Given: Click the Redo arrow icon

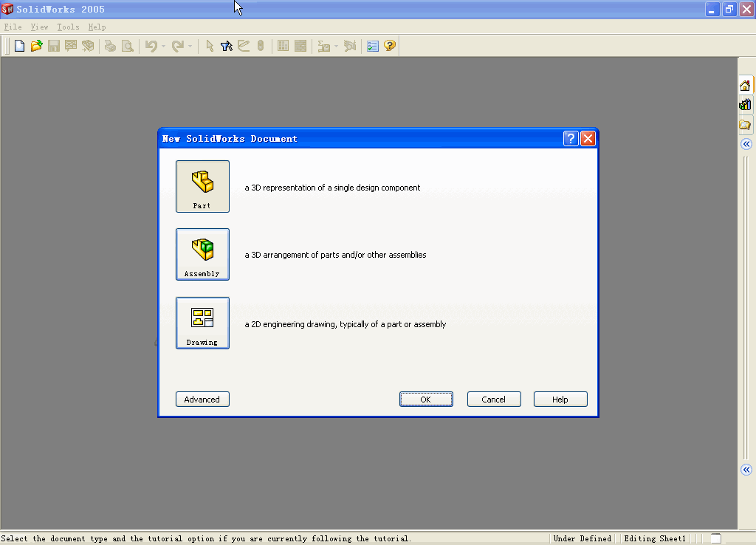Looking at the screenshot, I should point(178,46).
